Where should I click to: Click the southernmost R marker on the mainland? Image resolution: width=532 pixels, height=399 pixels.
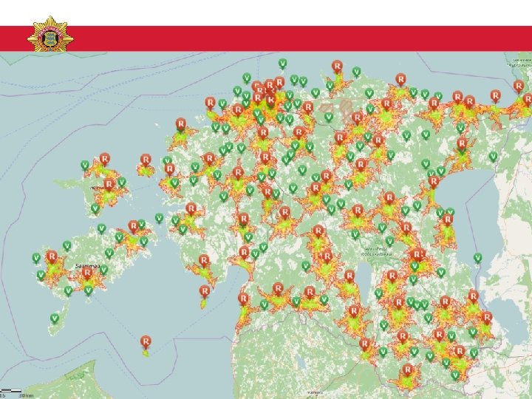(407, 370)
